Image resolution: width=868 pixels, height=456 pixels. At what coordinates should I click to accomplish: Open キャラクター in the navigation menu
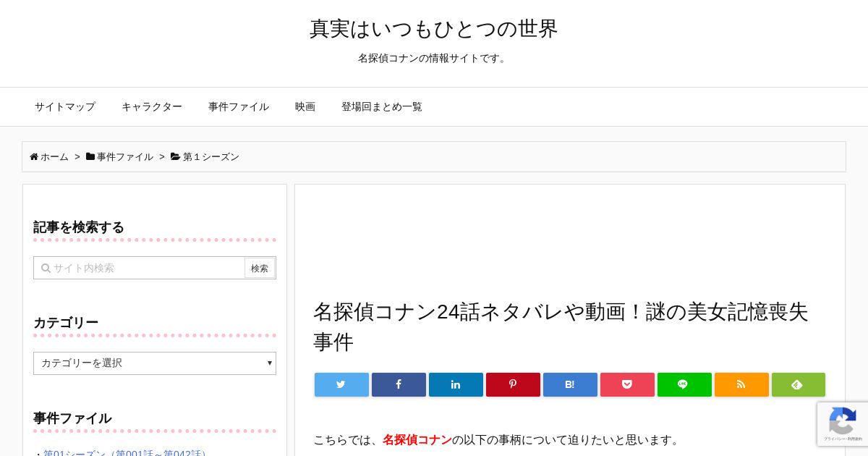click(x=152, y=106)
